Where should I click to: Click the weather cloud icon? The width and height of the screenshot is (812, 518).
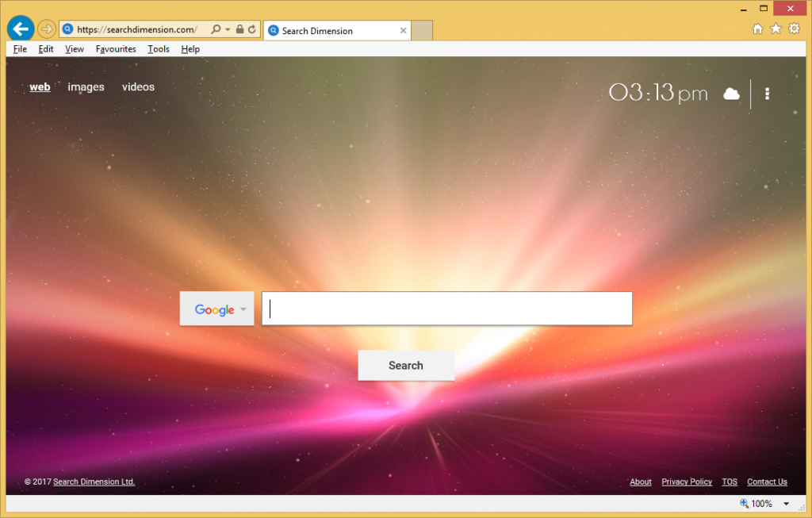pos(731,94)
